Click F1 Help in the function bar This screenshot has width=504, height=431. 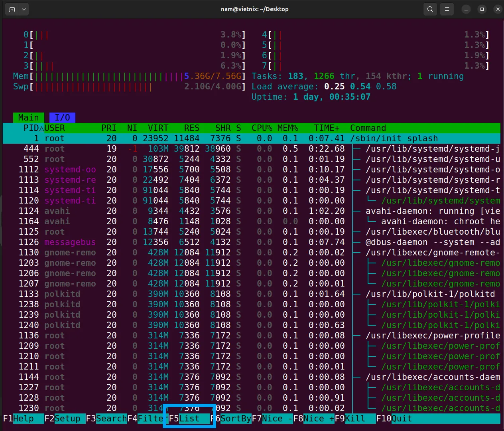pyautogui.click(x=23, y=419)
